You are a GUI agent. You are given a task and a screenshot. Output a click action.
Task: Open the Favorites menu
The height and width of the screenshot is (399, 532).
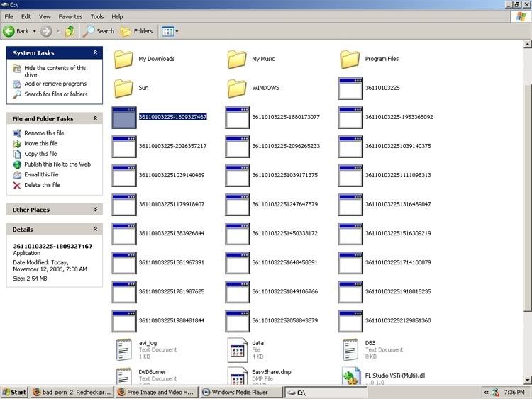click(x=70, y=16)
